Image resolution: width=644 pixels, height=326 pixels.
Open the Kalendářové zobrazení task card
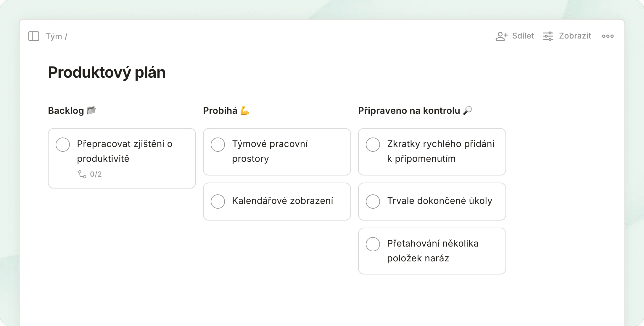tap(282, 201)
